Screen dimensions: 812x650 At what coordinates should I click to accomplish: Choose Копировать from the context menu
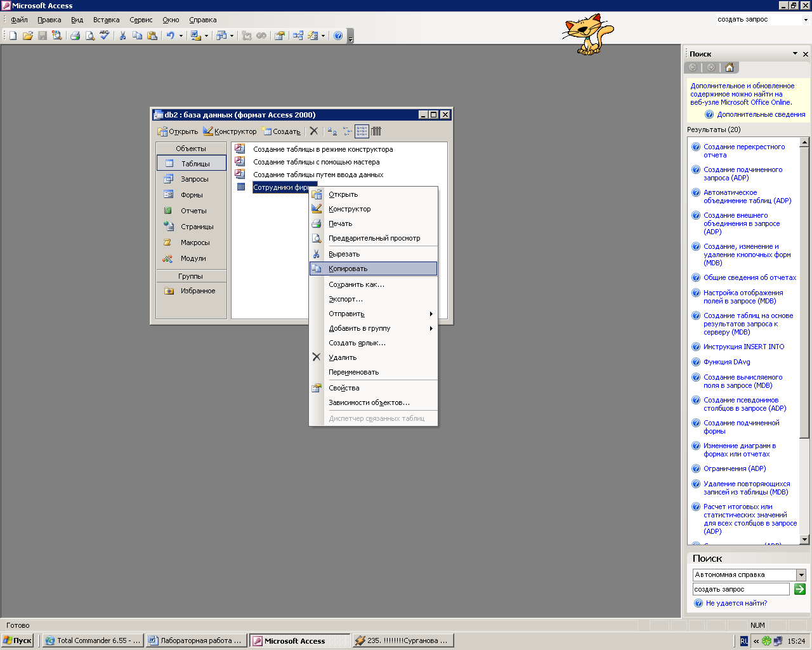(373, 269)
